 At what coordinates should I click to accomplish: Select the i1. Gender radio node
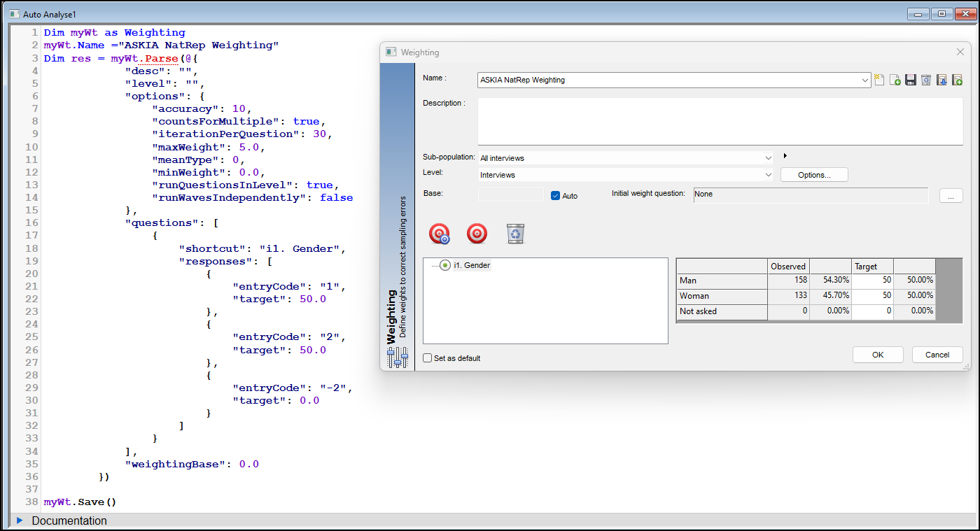point(445,265)
